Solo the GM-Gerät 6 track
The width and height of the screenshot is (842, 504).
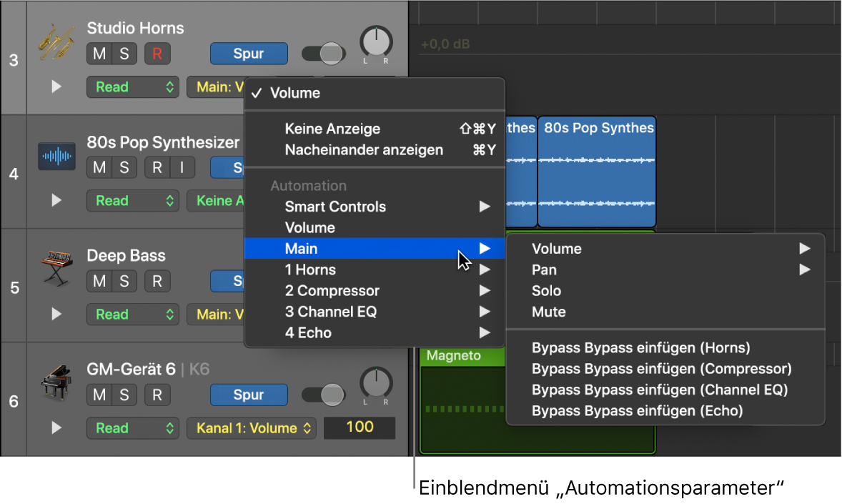point(124,395)
